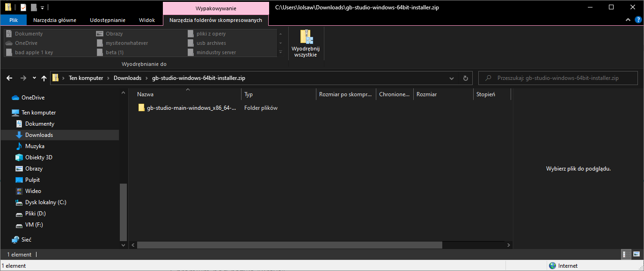644x271 pixels.
Task: Click the New folder icon in quick access toolbar
Action: point(33,7)
